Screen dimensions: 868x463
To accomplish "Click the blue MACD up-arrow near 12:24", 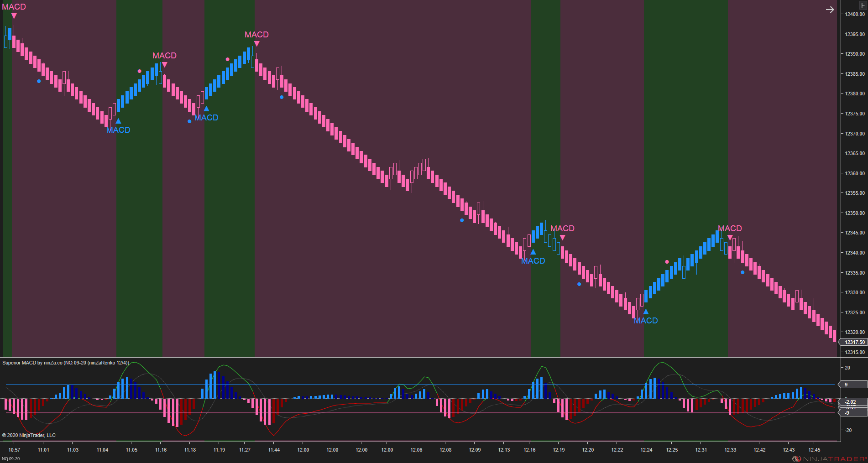I will click(x=645, y=312).
